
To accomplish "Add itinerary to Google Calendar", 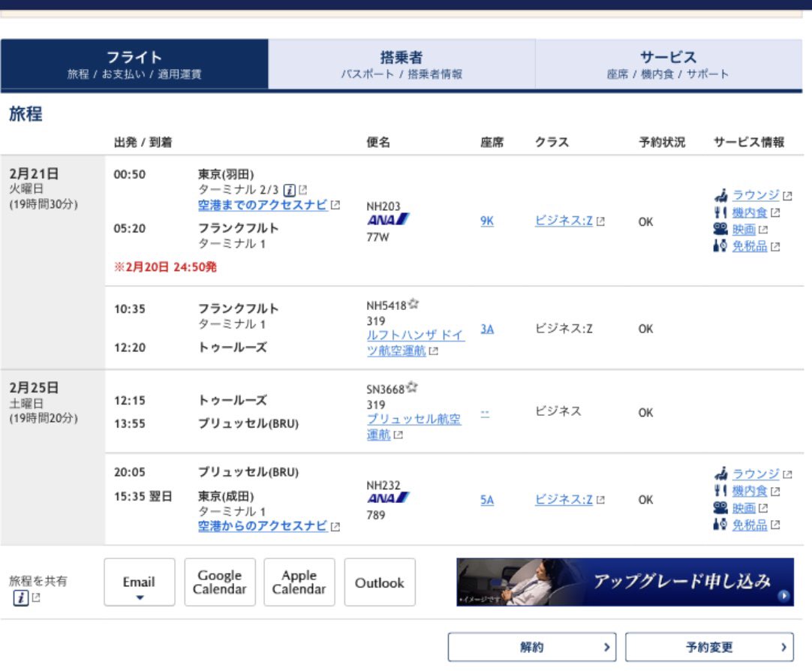I will (220, 582).
